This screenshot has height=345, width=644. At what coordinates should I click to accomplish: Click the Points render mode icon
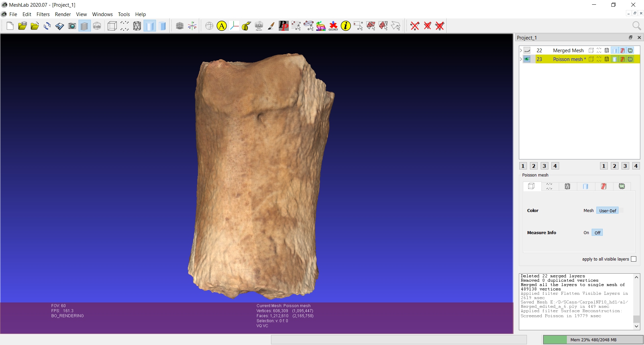point(124,26)
